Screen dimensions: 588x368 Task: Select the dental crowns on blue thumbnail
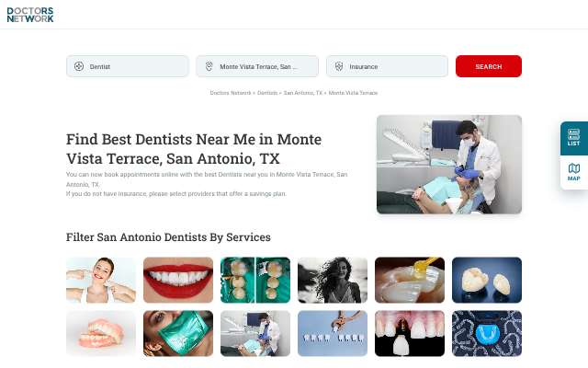pos(487,280)
